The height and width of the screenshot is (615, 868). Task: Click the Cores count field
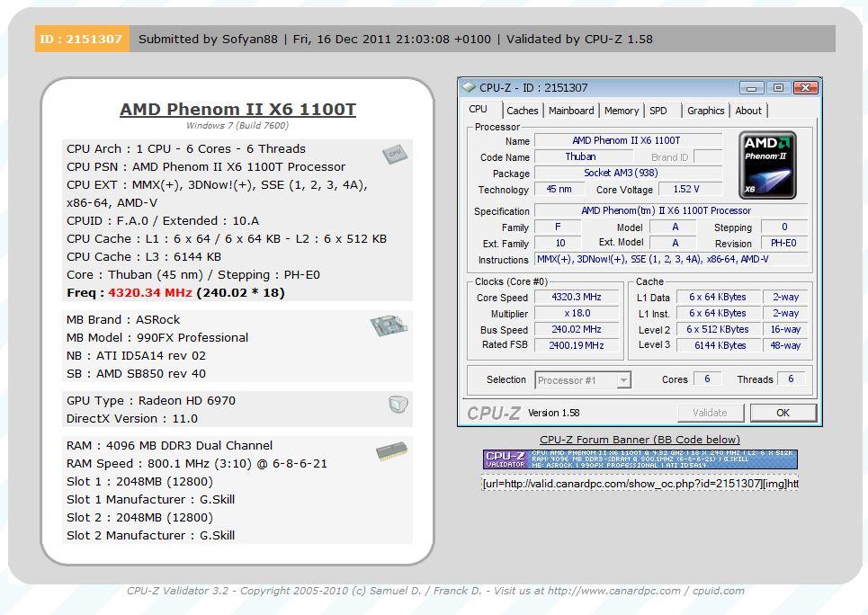(707, 379)
